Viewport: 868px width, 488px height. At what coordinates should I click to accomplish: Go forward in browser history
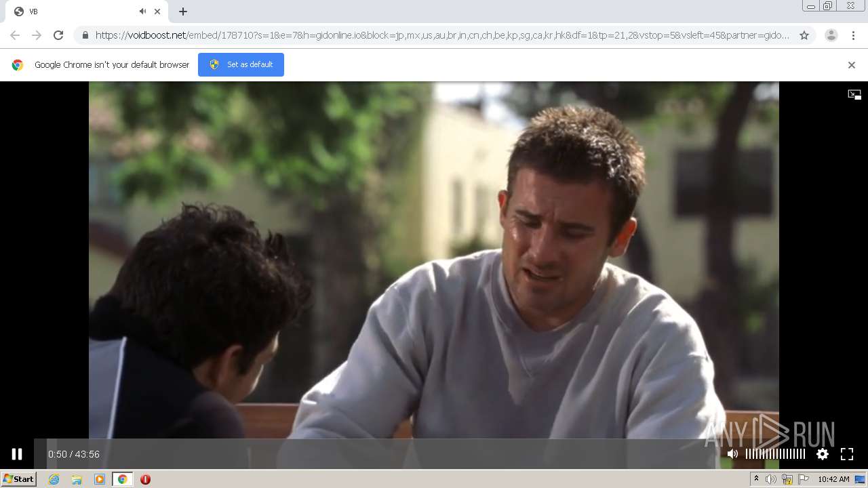pyautogui.click(x=37, y=35)
